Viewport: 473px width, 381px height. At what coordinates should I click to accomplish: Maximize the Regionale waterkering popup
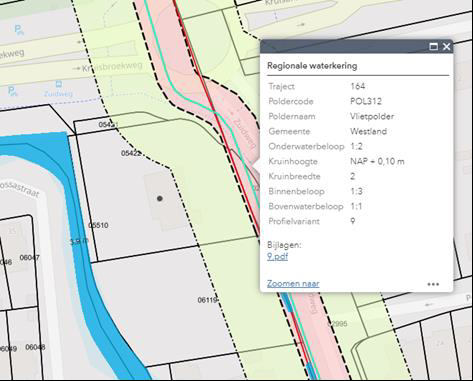433,47
